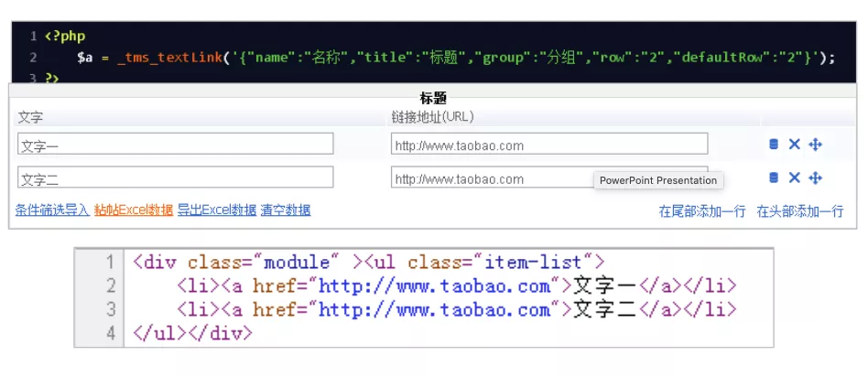The image size is (868, 377).
Task: Click the PowerPoint Presentation tooltip
Action: (x=658, y=180)
